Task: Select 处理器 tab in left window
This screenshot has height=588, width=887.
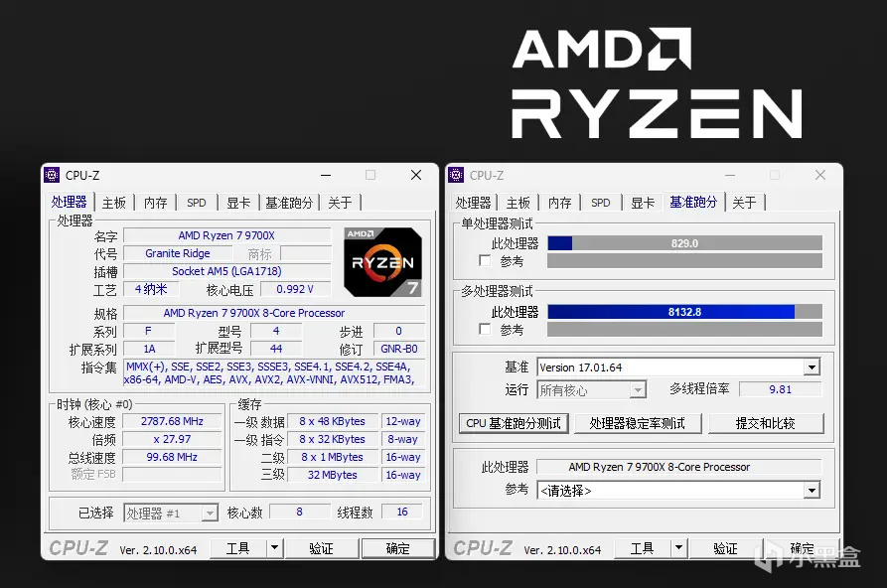Action: click(x=69, y=202)
